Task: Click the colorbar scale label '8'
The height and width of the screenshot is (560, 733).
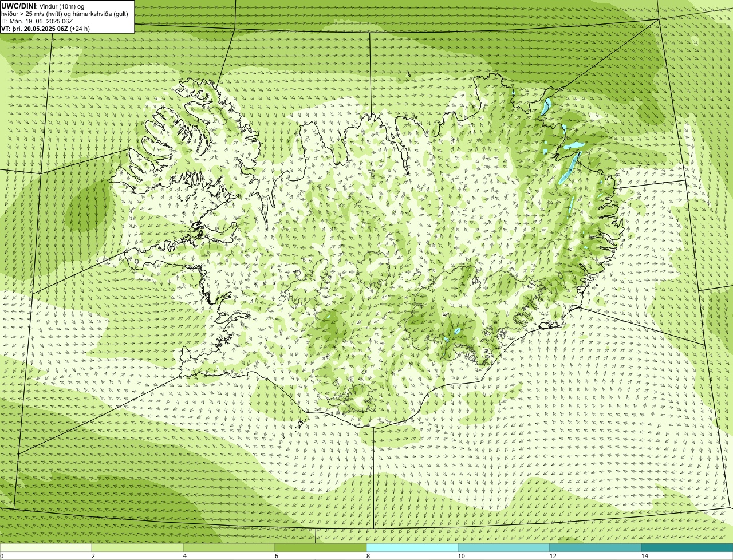Action: click(x=368, y=556)
